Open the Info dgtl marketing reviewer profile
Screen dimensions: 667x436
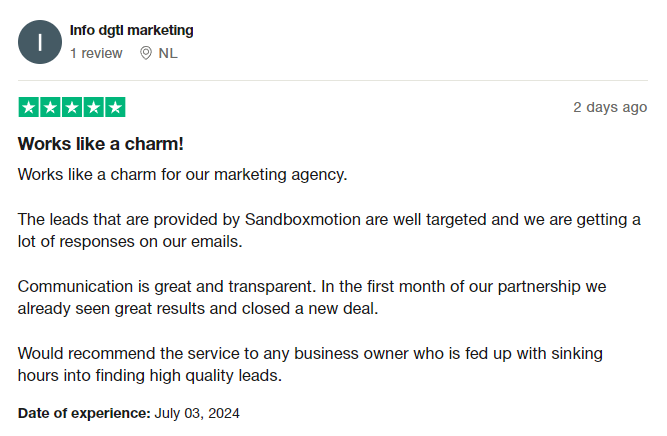coord(132,30)
